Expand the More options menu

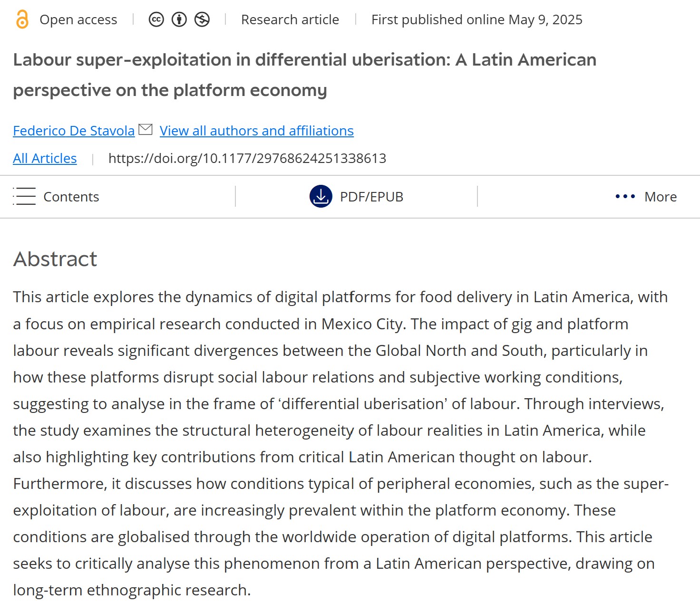pos(660,197)
